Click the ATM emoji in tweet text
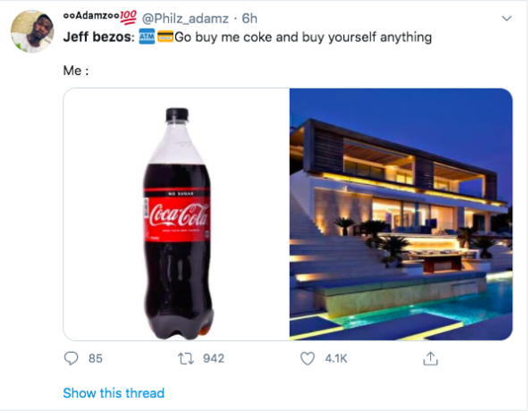Image resolution: width=532 pixels, height=411 pixels. tap(147, 37)
